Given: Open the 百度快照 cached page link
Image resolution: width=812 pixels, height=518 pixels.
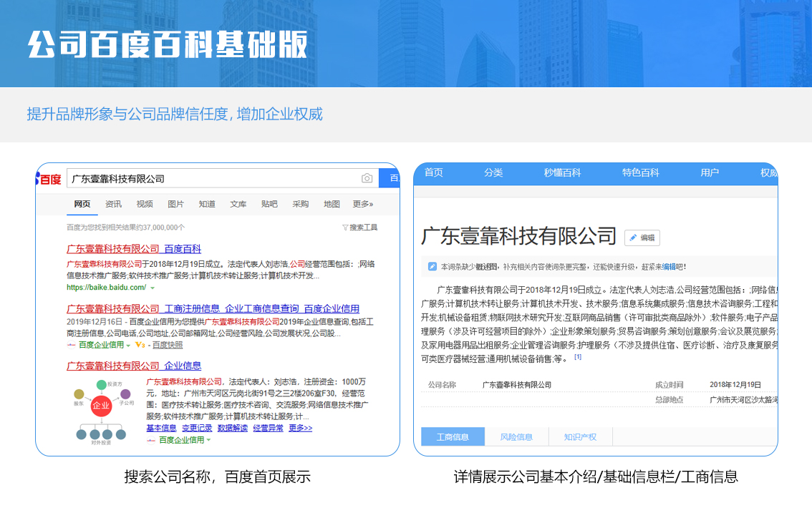Looking at the screenshot, I should click(168, 345).
